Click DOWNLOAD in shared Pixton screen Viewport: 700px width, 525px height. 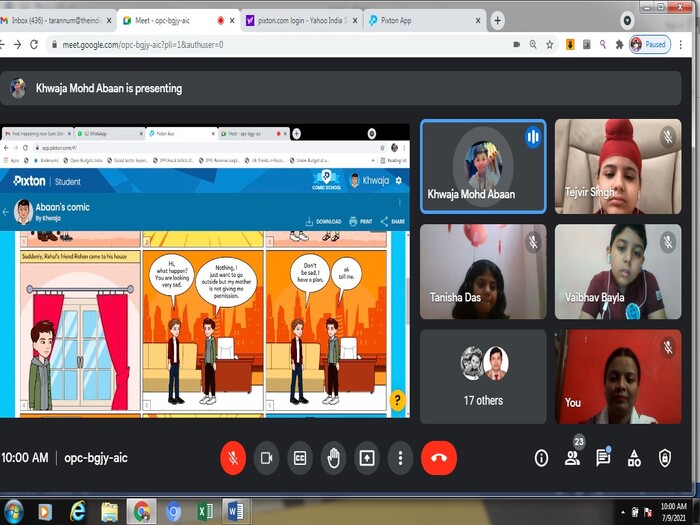coord(323,221)
